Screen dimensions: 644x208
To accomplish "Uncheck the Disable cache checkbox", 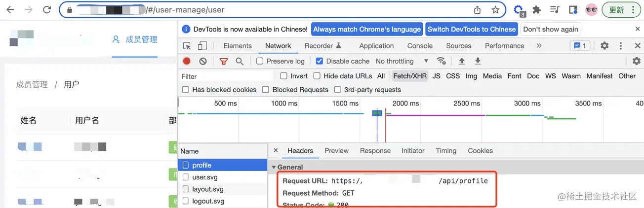I will pyautogui.click(x=320, y=61).
